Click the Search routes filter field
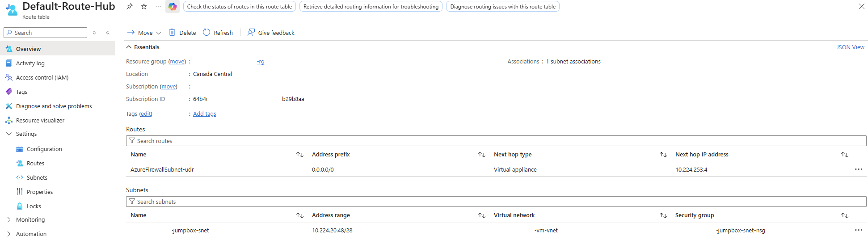 click(x=496, y=141)
